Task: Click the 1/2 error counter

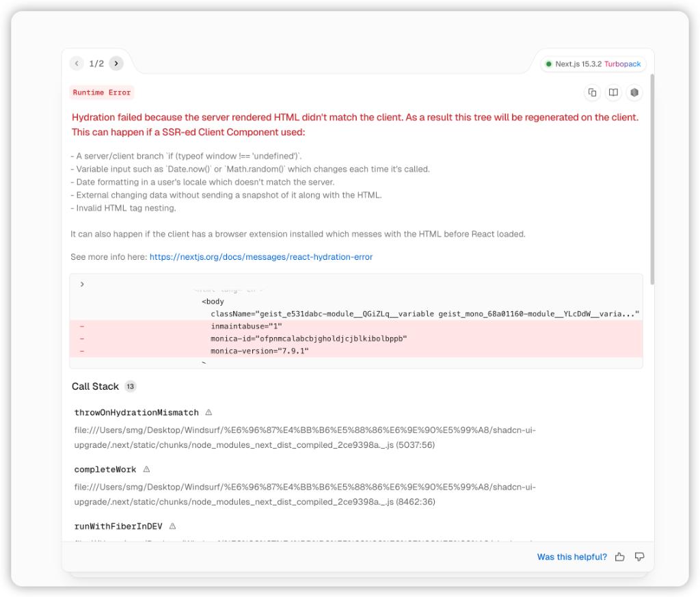Action: (96, 64)
